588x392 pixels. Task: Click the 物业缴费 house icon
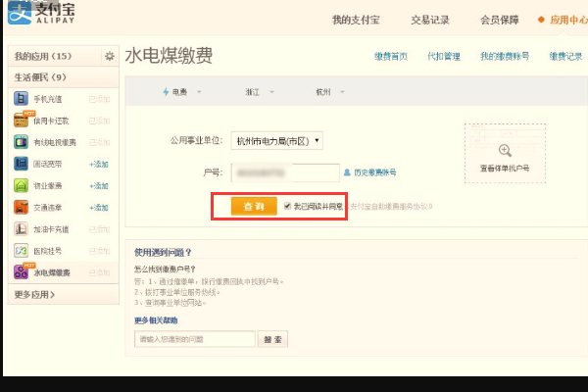pyautogui.click(x=21, y=185)
